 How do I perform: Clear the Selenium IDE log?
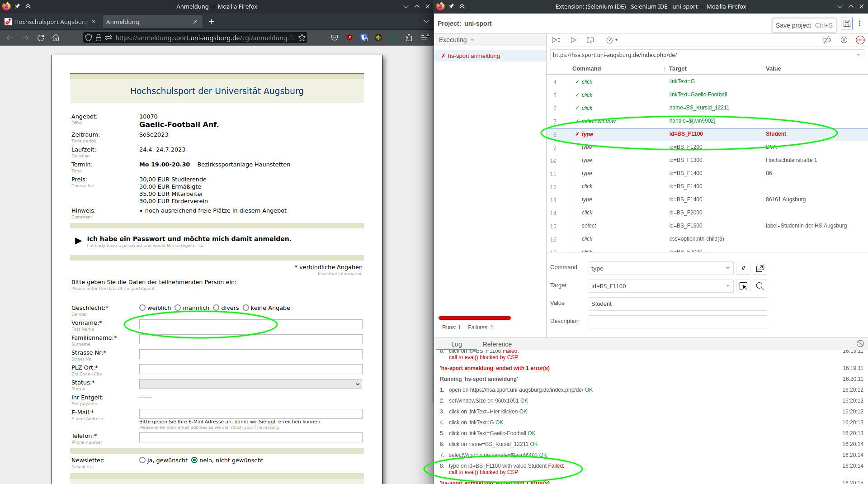[860, 344]
